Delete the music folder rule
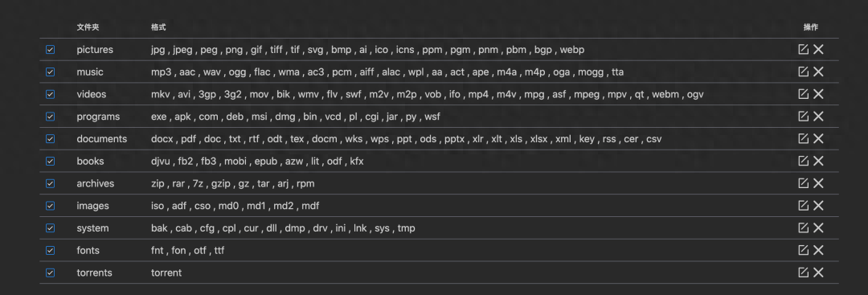This screenshot has width=868, height=295. 819,72
